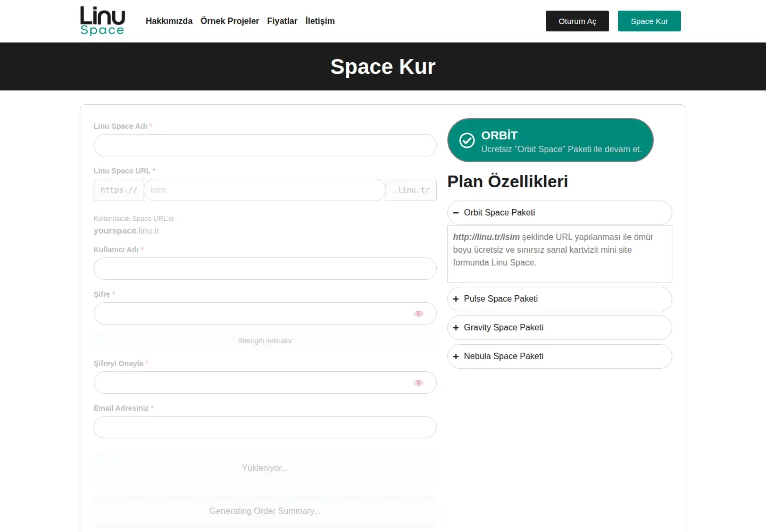Click the yourspace.linu.tr URL preview text
Screen dimensions: 766x532
[x=127, y=231]
